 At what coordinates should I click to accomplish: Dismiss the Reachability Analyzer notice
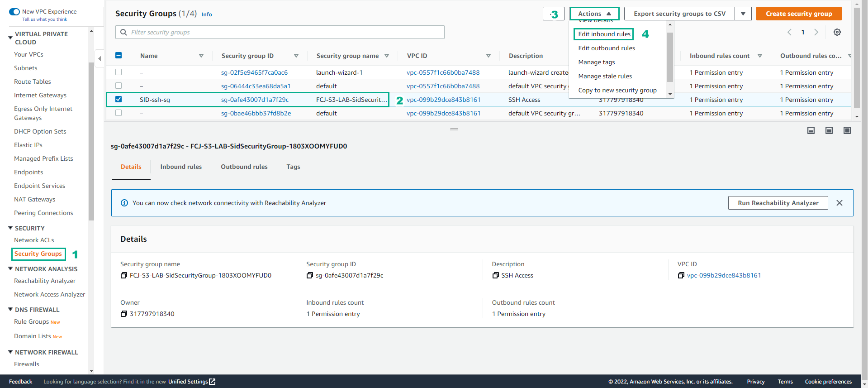coord(840,203)
